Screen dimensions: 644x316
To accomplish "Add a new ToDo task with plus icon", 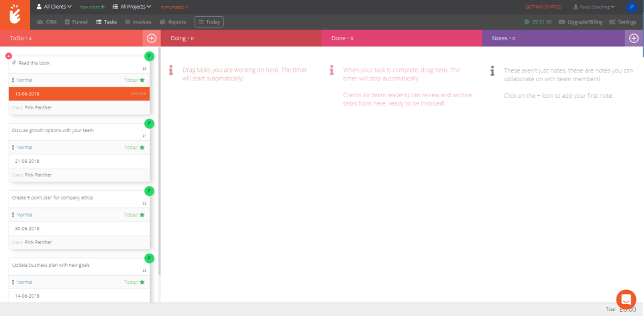I will pos(152,38).
